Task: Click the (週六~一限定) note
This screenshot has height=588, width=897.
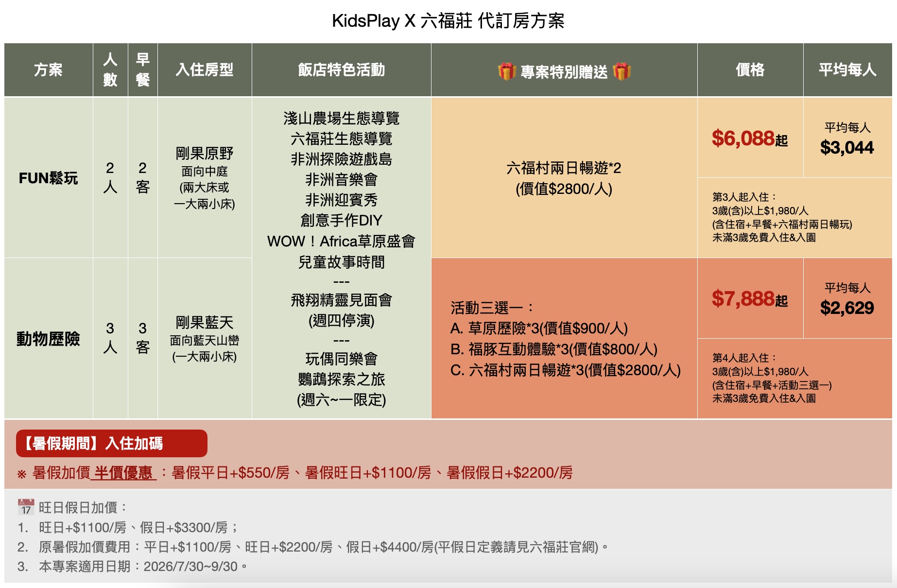Action: 341,400
